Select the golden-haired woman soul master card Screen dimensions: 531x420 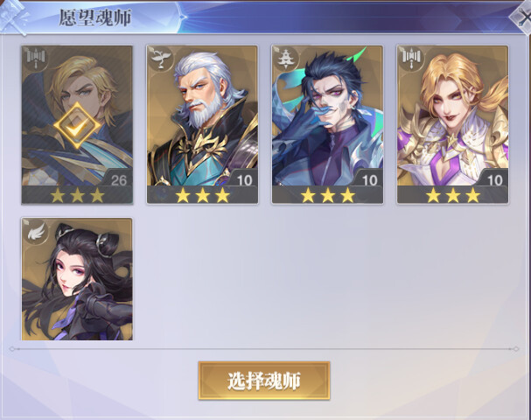pos(452,124)
